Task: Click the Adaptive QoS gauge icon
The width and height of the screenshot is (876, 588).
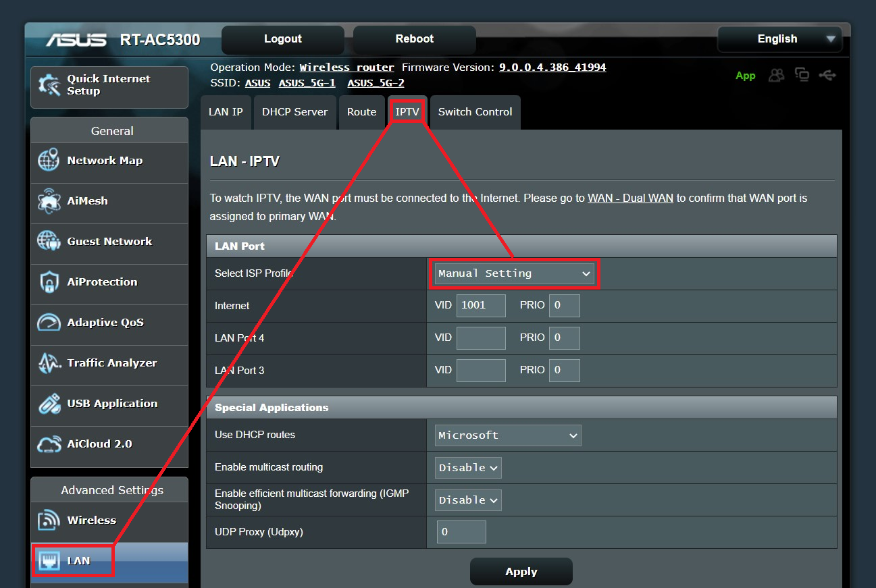Action: tap(49, 323)
